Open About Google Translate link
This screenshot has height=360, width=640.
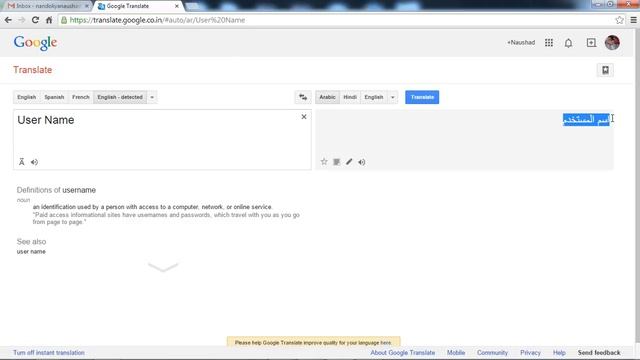(x=402, y=353)
